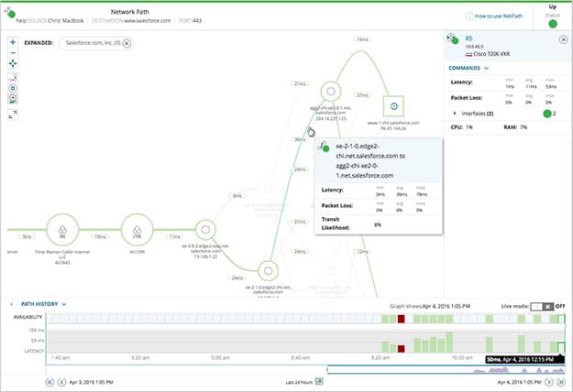Select the xe-2-1-0.edge2-chi node circle

coord(269,271)
